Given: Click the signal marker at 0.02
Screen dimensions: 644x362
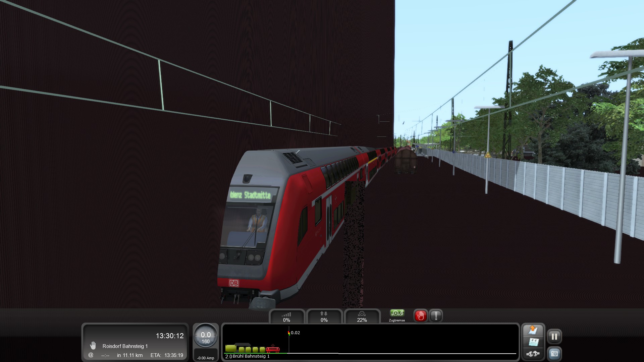Looking at the screenshot, I should [289, 333].
